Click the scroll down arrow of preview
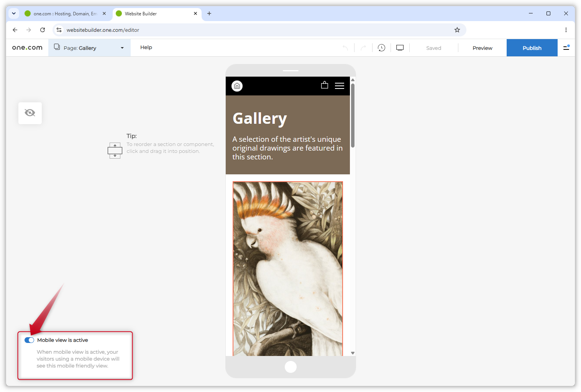 click(353, 353)
